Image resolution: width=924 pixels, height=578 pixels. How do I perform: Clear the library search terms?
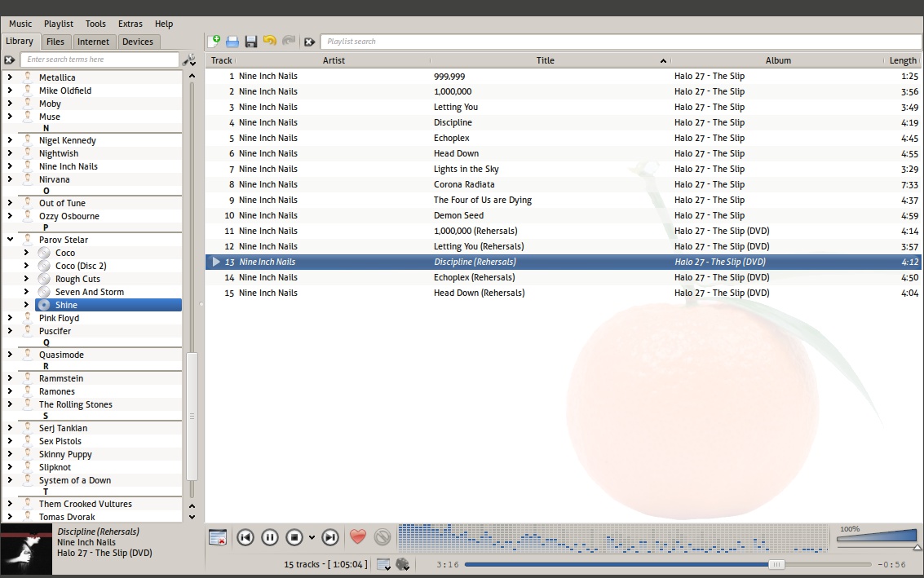point(10,60)
